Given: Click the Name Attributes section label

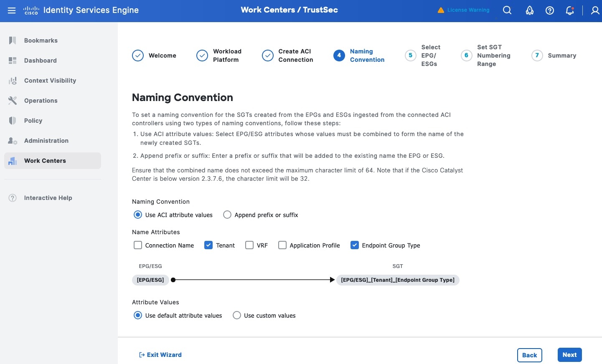Looking at the screenshot, I should pos(156,232).
